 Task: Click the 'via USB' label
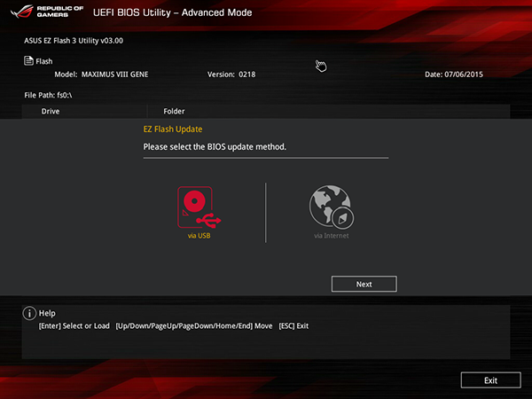(199, 236)
